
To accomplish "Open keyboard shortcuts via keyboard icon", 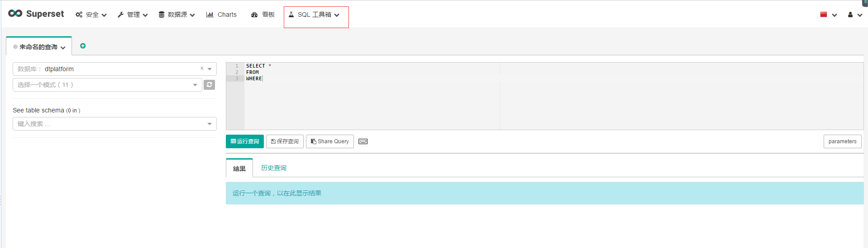I will (363, 141).
